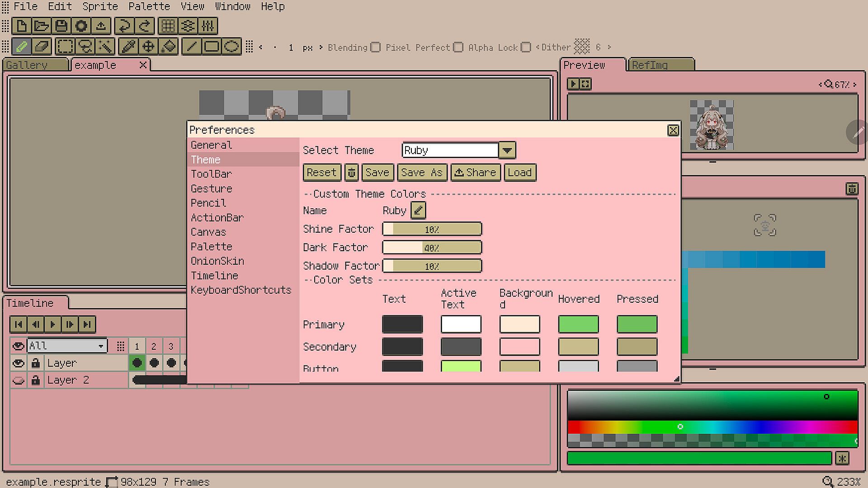Viewport: 868px width, 488px height.
Task: Delete theme with the trash icon
Action: click(x=351, y=173)
